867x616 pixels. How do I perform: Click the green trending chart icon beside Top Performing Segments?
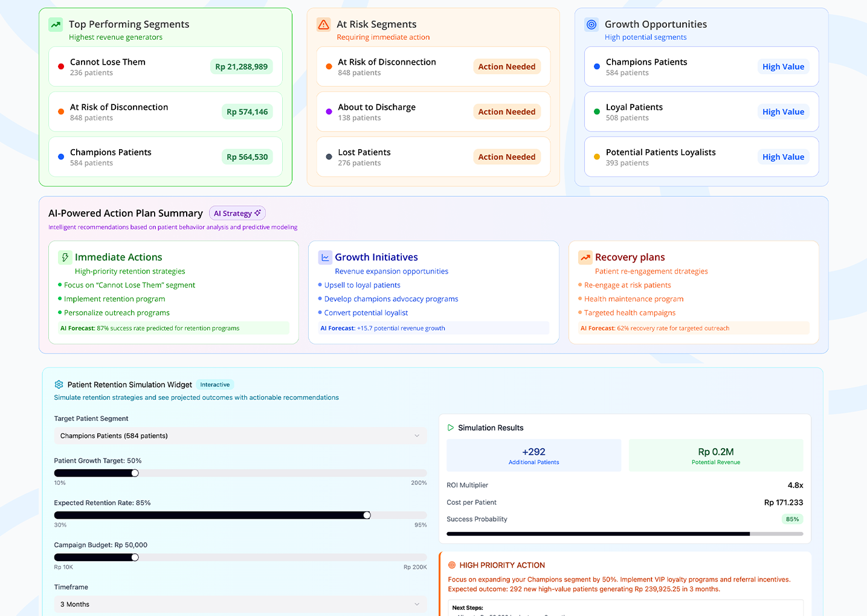[x=54, y=25]
